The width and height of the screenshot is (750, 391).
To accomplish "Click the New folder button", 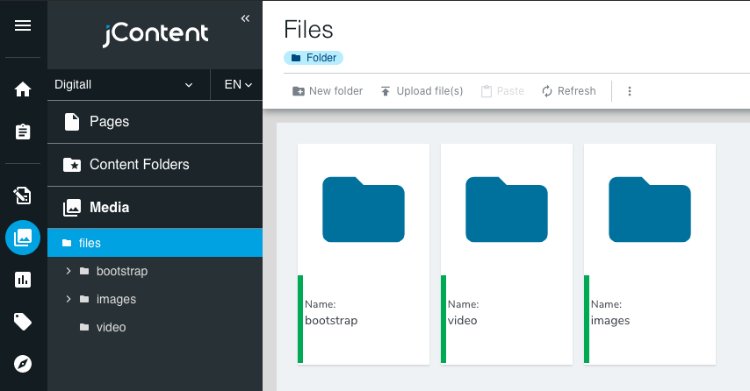I will click(328, 91).
